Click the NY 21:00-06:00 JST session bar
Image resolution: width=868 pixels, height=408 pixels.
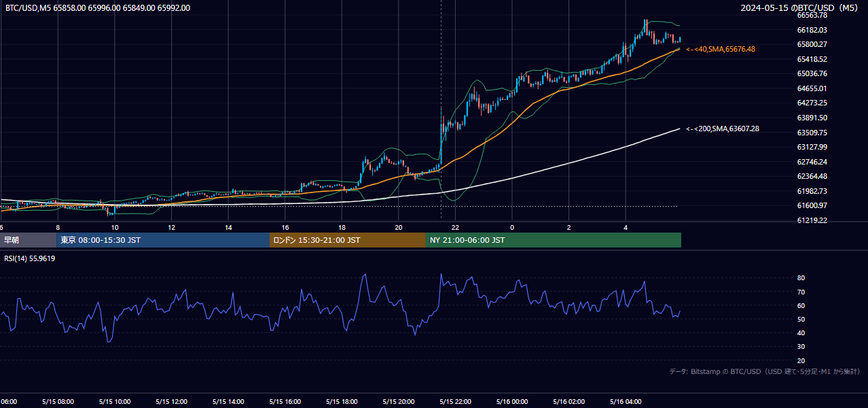[x=554, y=240]
